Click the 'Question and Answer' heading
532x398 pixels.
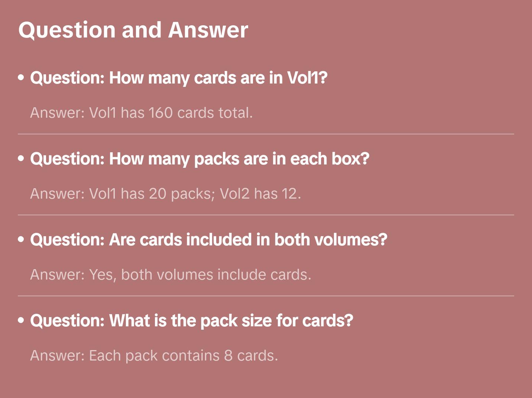point(133,30)
